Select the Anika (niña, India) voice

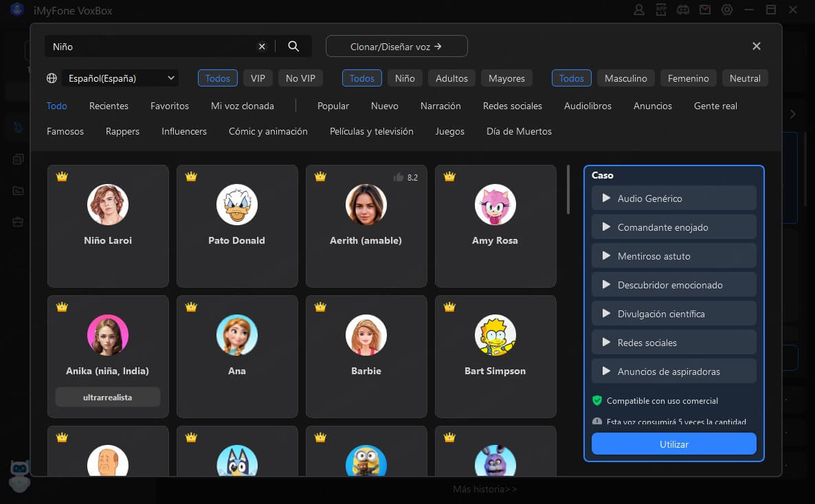pos(108,356)
